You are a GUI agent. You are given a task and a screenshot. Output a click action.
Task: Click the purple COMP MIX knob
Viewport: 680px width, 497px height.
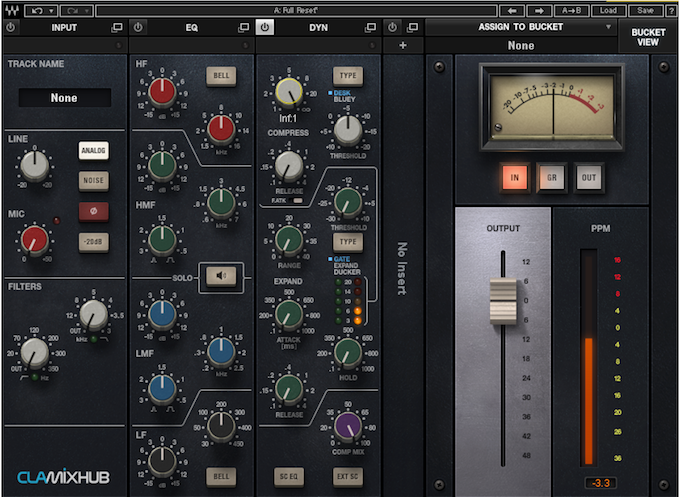tap(348, 426)
